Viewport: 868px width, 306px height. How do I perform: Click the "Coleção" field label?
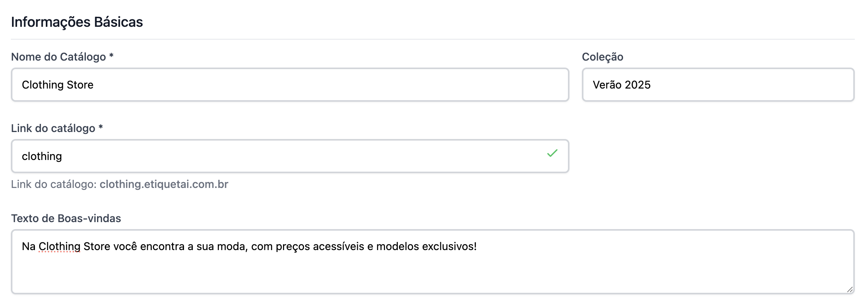tap(602, 57)
